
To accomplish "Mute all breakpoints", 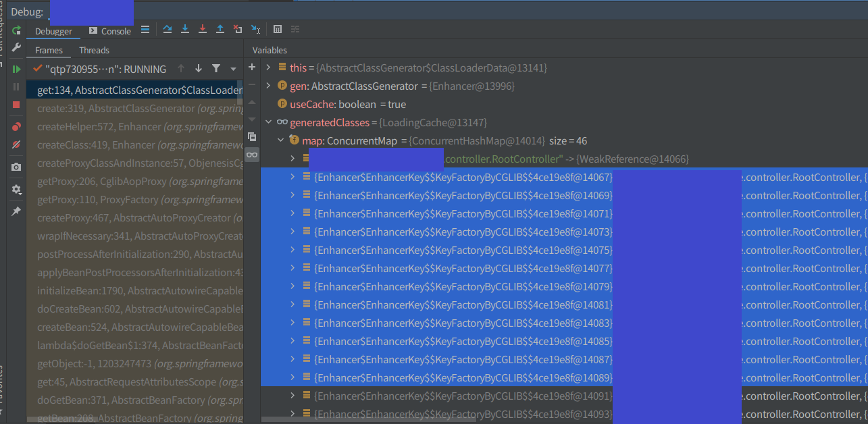I will pyautogui.click(x=17, y=144).
